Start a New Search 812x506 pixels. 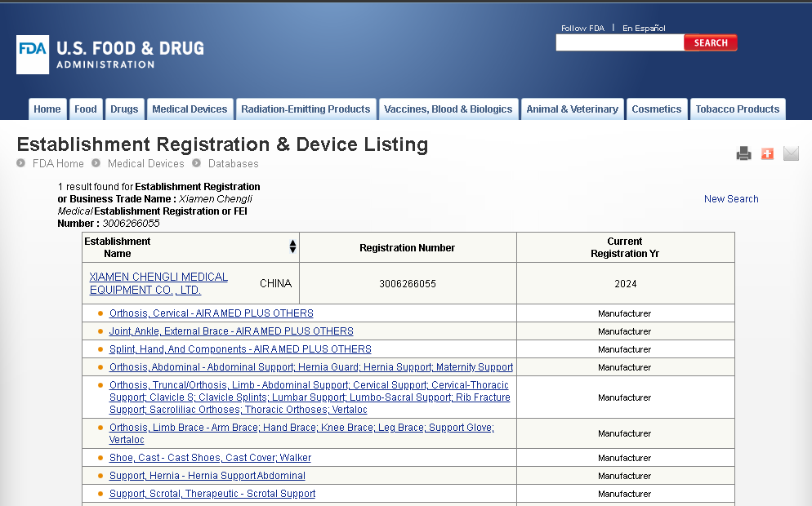731,198
